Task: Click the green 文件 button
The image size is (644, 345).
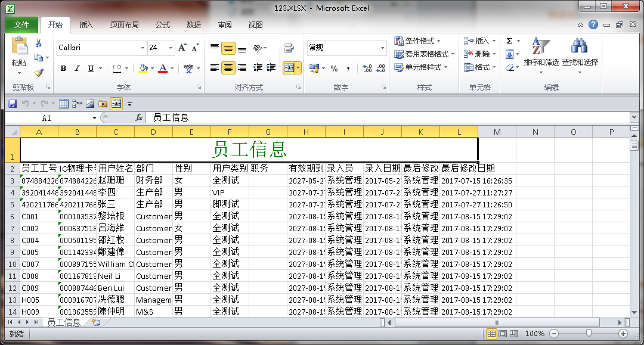Action: (x=21, y=25)
